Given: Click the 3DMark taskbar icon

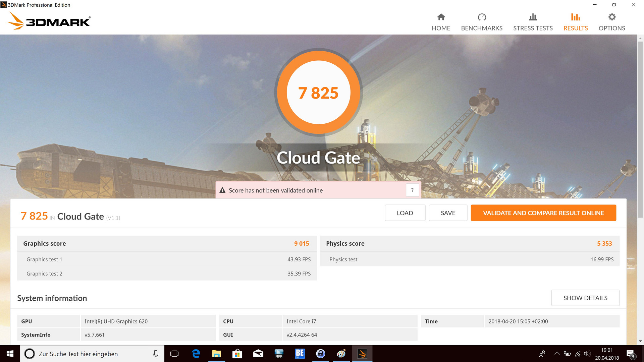Looking at the screenshot, I should (x=362, y=354).
